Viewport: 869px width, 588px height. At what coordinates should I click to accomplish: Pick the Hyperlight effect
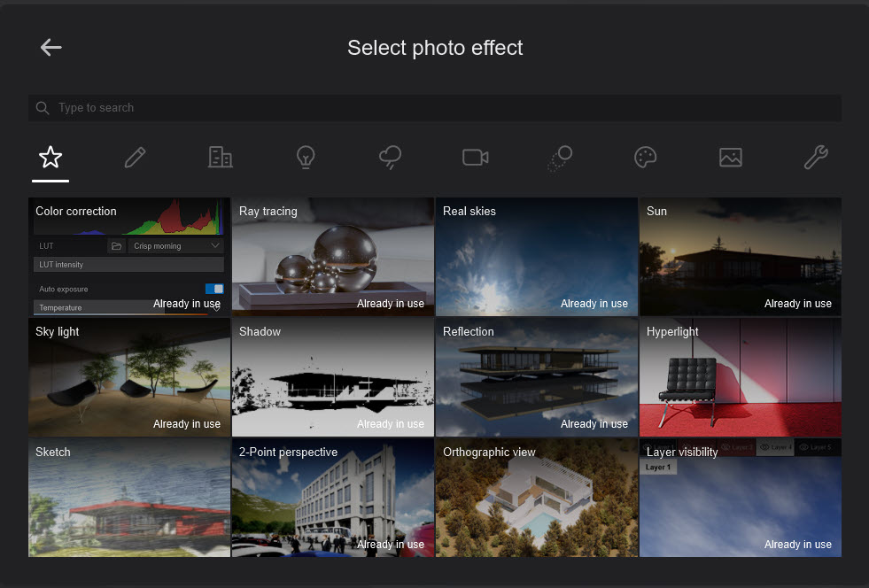click(740, 377)
